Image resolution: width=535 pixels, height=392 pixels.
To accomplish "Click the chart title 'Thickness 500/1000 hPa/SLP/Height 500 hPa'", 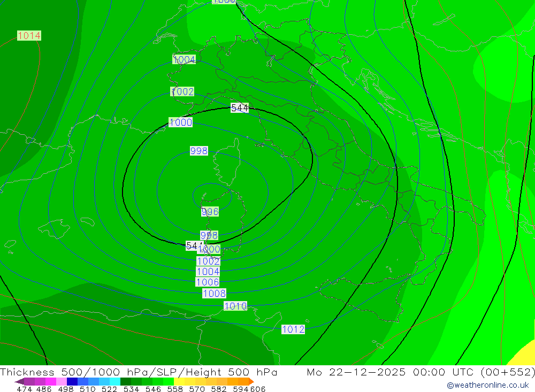I will (x=139, y=372).
